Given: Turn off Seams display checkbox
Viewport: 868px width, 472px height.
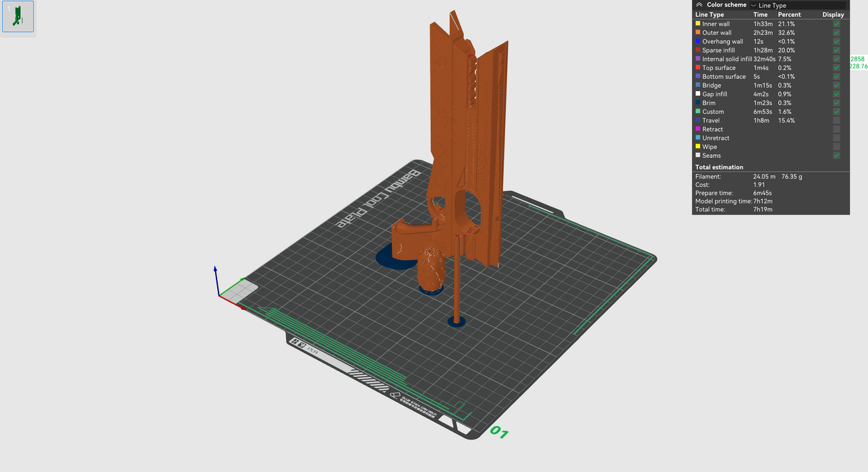Looking at the screenshot, I should 836,156.
